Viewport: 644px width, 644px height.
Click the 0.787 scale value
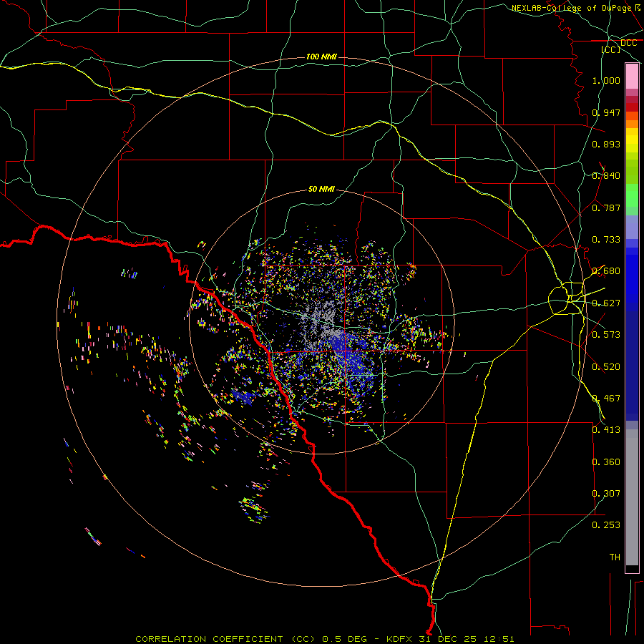pyautogui.click(x=606, y=208)
